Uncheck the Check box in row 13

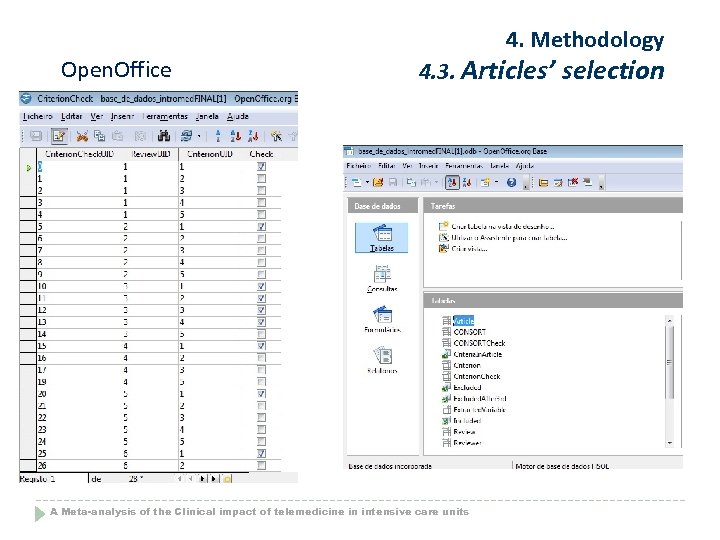261,322
